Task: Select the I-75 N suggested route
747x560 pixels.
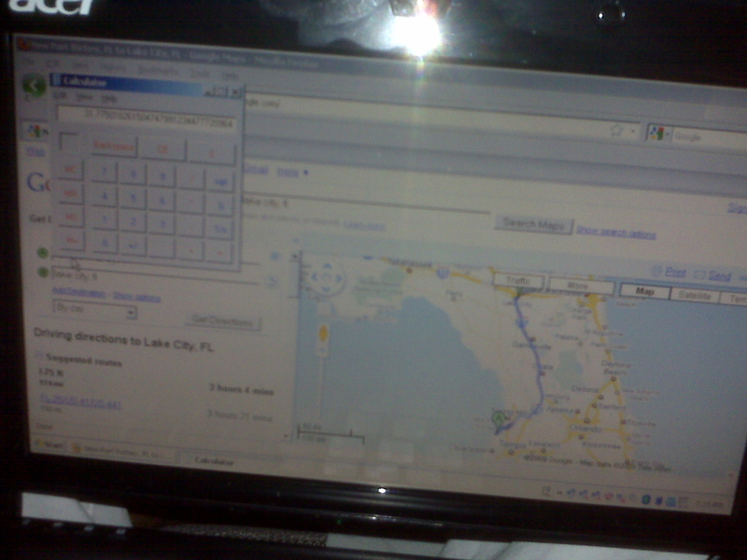Action: pos(51,371)
